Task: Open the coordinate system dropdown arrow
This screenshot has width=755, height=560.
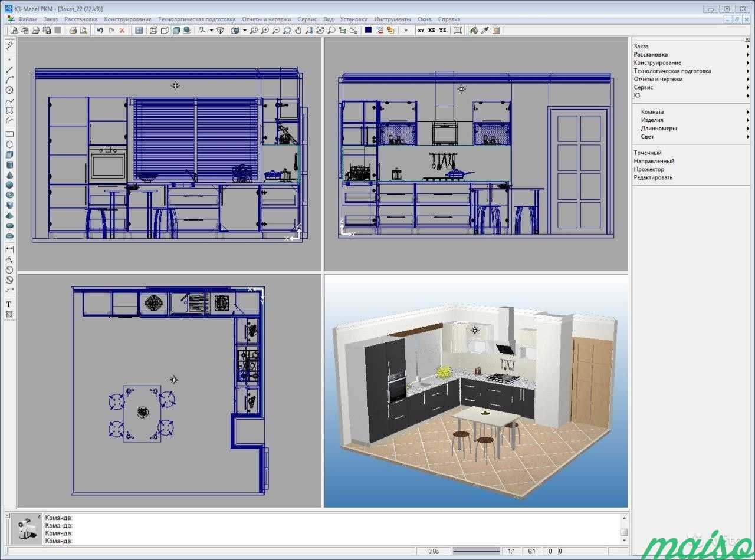Action: point(212,30)
